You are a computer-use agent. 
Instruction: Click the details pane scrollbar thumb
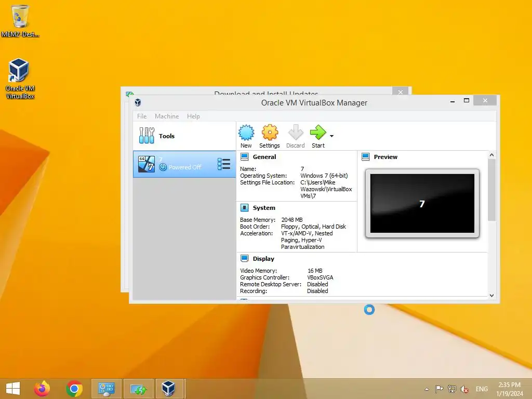[x=491, y=190]
